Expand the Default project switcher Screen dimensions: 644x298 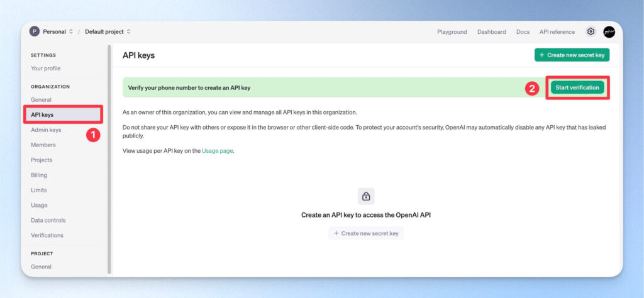108,31
